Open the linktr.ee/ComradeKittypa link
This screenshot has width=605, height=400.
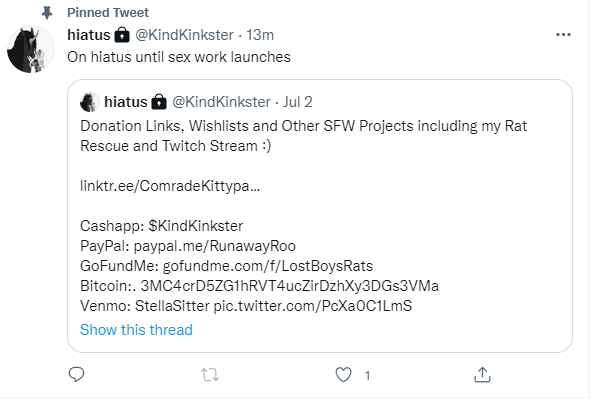[x=170, y=186]
